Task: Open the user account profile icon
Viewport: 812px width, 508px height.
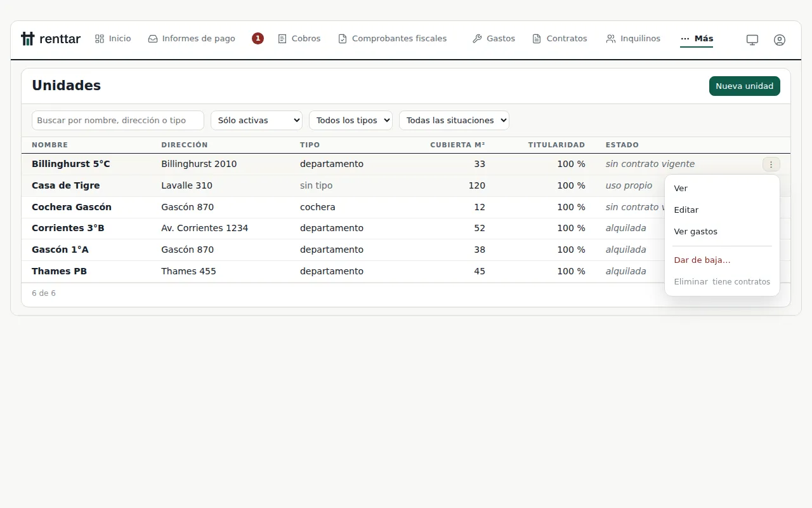Action: click(x=780, y=39)
